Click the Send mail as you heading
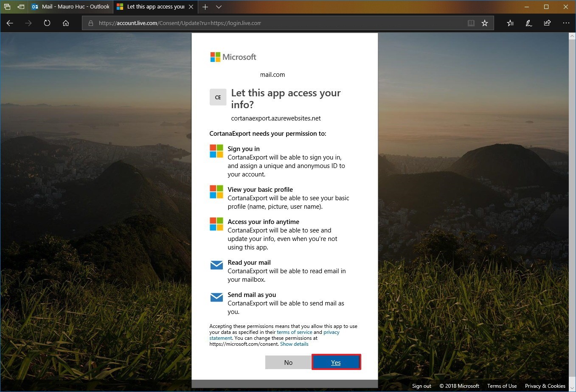This screenshot has height=392, width=576. pos(252,295)
